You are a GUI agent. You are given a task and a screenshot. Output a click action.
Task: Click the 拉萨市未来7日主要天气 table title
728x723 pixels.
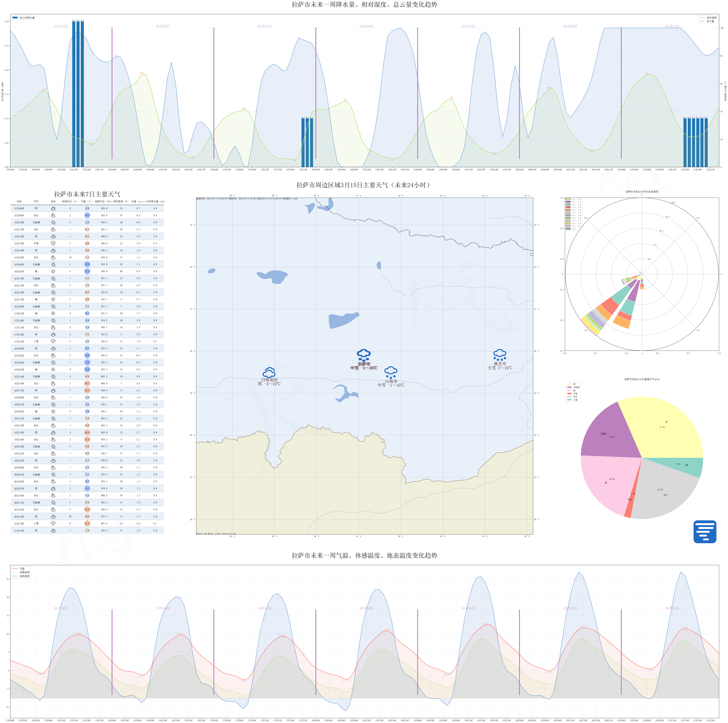pos(87,194)
